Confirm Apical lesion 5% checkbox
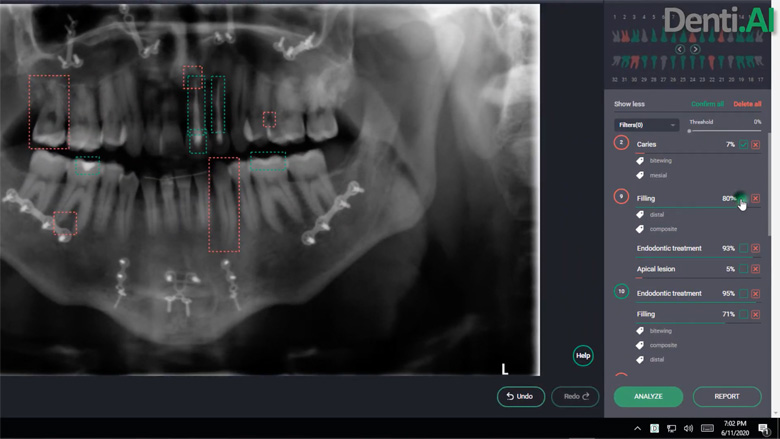Screen dimensions: 780x439 coord(743,269)
